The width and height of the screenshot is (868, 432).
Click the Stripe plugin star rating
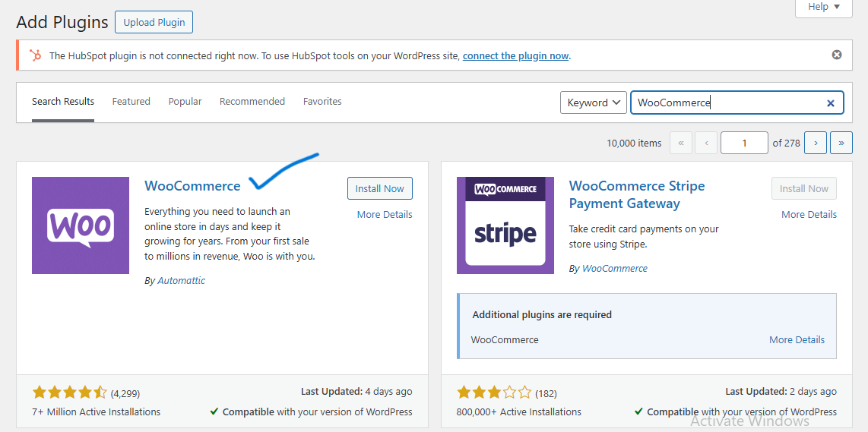point(494,393)
